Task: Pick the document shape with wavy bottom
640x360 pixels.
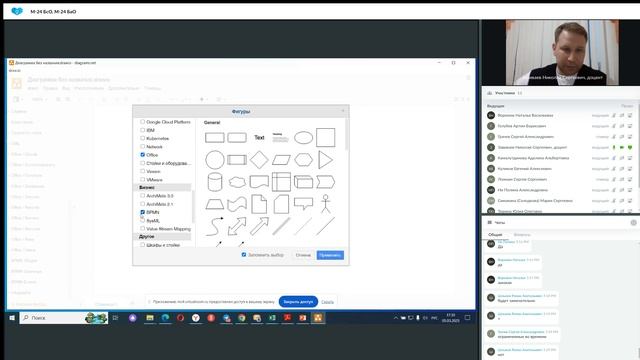Action: tap(259, 182)
